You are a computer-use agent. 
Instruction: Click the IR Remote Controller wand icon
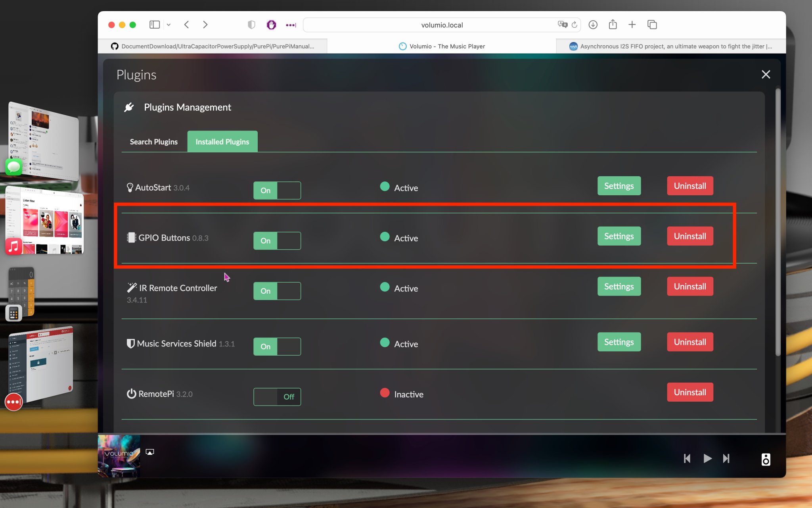click(x=132, y=287)
